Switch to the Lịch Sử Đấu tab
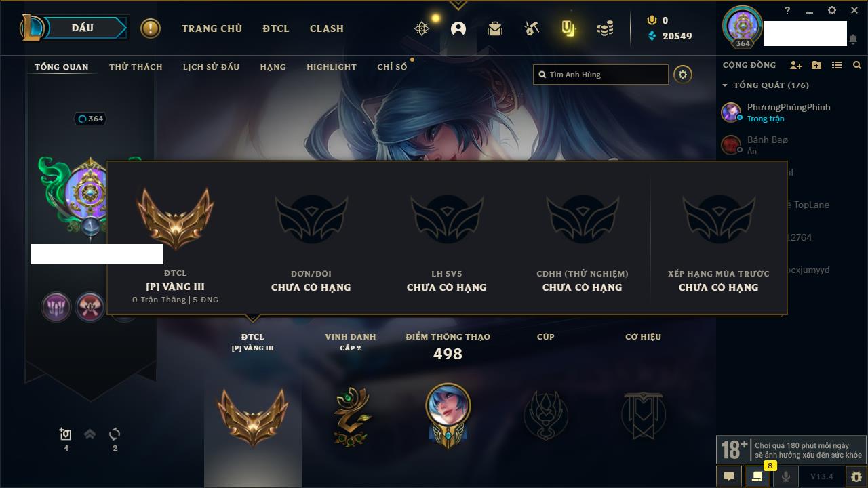This screenshot has width=868, height=488. point(211,67)
